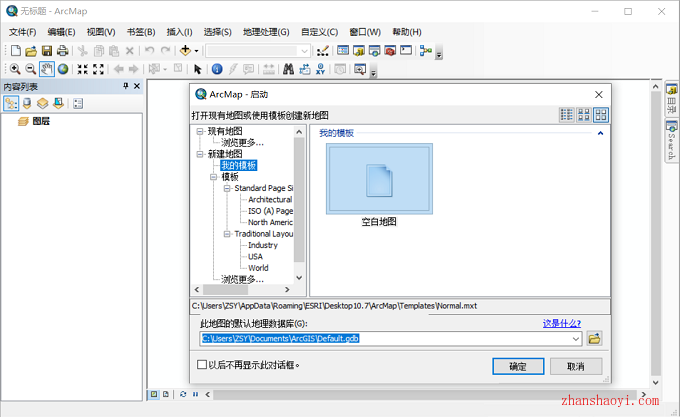Close the ArcMap startup dialog
Viewport: 680px width, 417px height.
(x=599, y=94)
